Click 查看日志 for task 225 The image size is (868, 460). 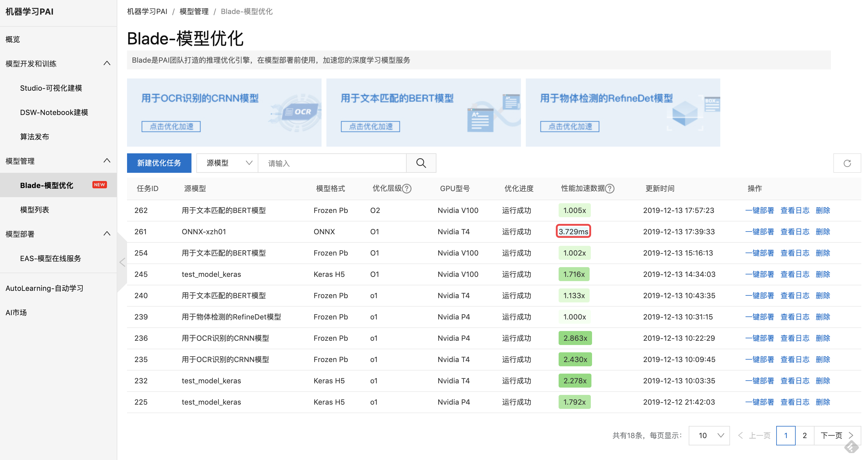[x=795, y=402]
